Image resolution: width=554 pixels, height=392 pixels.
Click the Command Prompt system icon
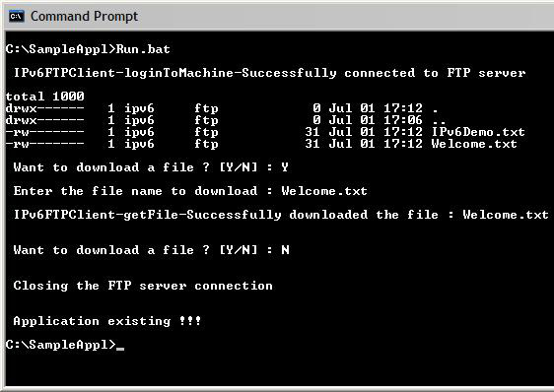[x=16, y=16]
